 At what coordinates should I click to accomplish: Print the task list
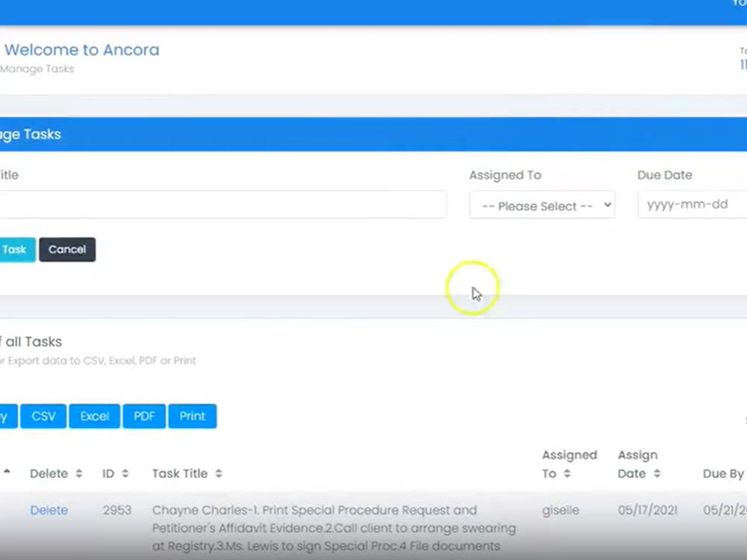[x=192, y=416]
